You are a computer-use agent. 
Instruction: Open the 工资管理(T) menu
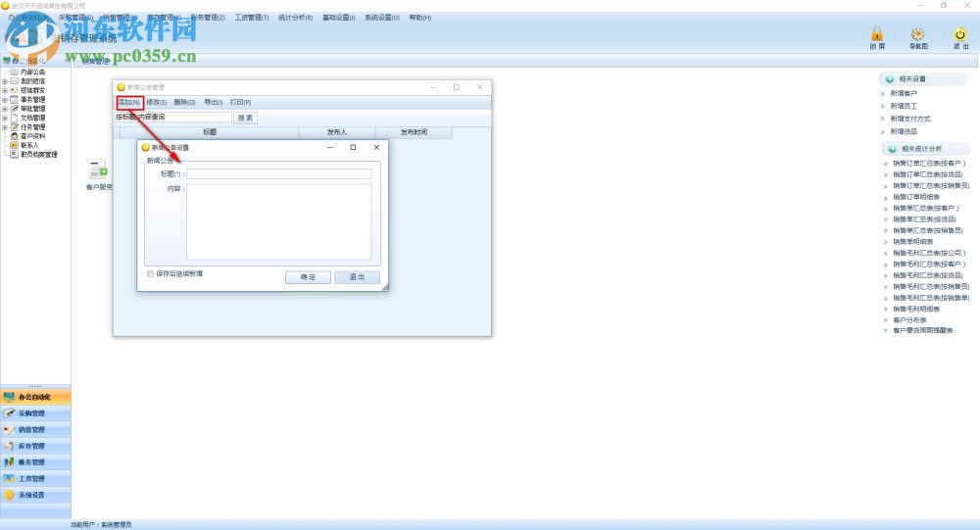(251, 18)
